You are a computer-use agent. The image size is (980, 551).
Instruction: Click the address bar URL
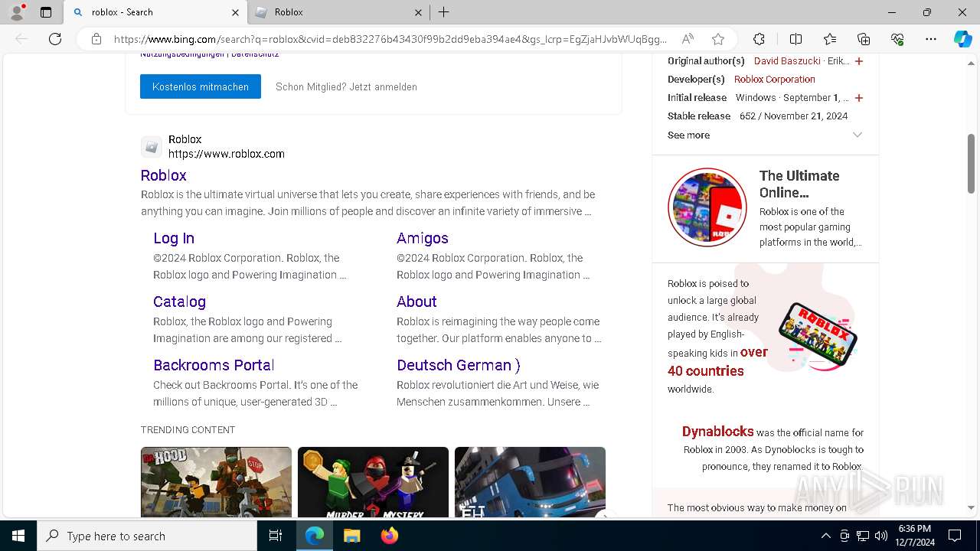click(390, 39)
